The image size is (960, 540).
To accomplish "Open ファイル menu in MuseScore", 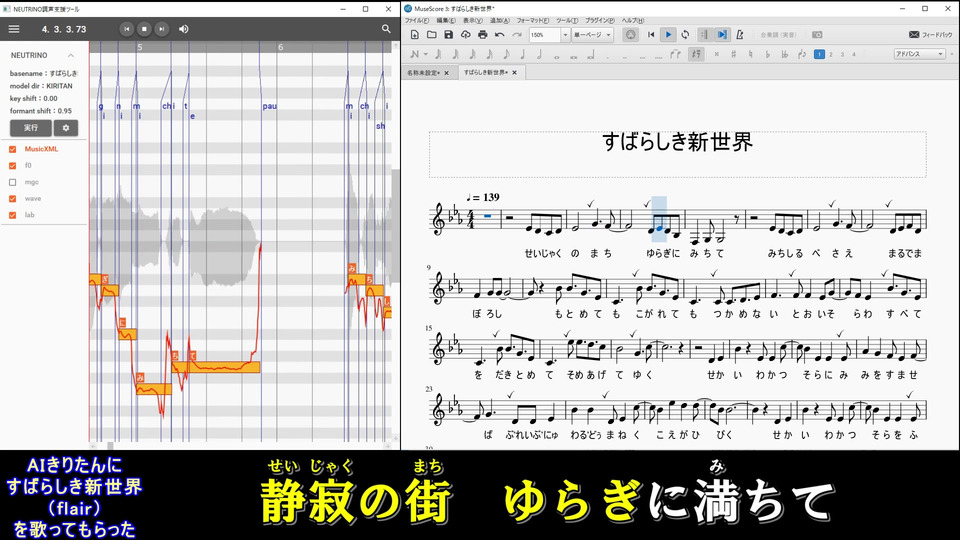I will click(416, 20).
